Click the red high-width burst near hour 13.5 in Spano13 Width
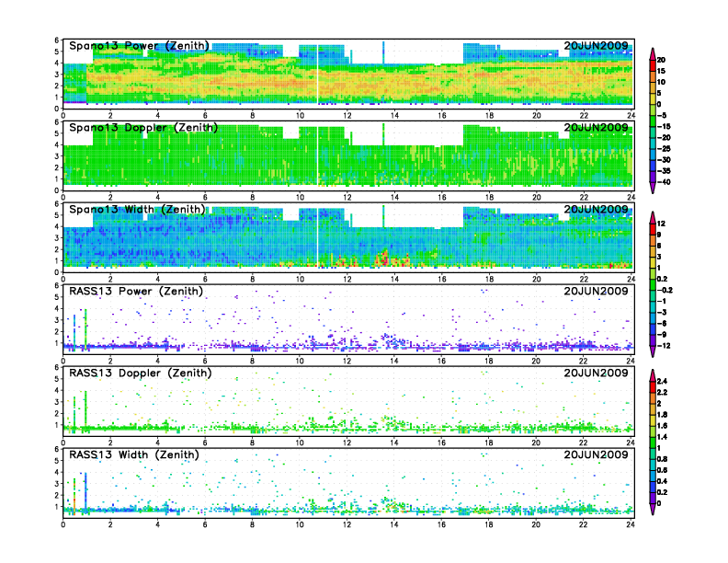This screenshot has height=563, width=728. click(x=384, y=259)
